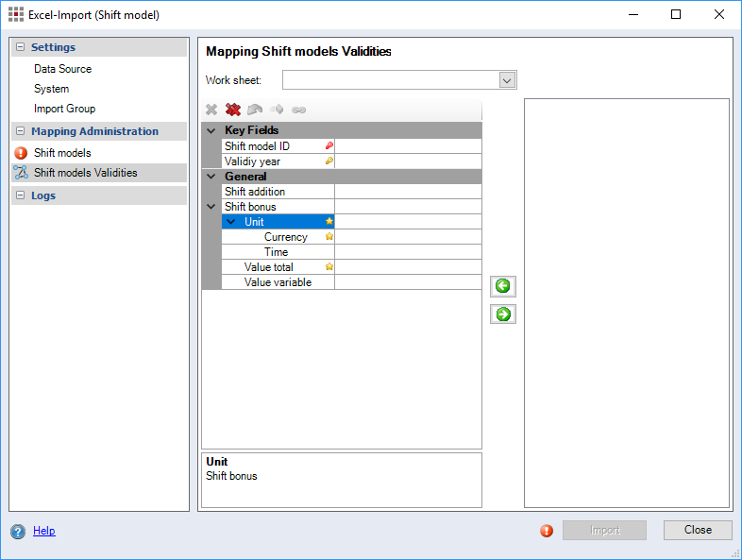Click the chain link icon in mapping toolbar
This screenshot has height=560, width=742.
click(x=298, y=110)
